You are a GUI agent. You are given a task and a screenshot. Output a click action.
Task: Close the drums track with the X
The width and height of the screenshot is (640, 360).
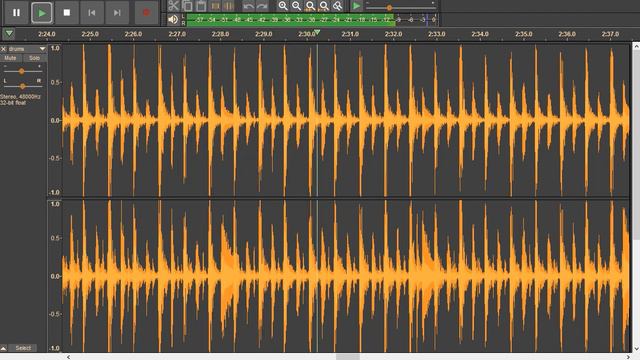pyautogui.click(x=4, y=49)
